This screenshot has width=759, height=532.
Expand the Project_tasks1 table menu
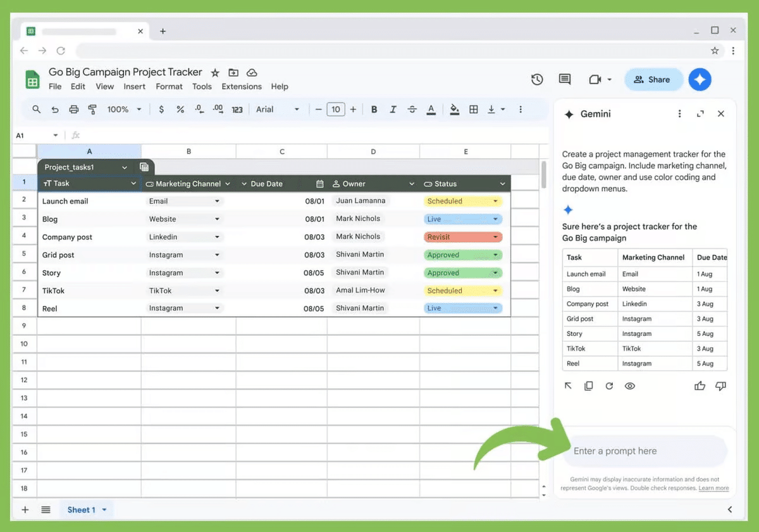[x=125, y=168]
